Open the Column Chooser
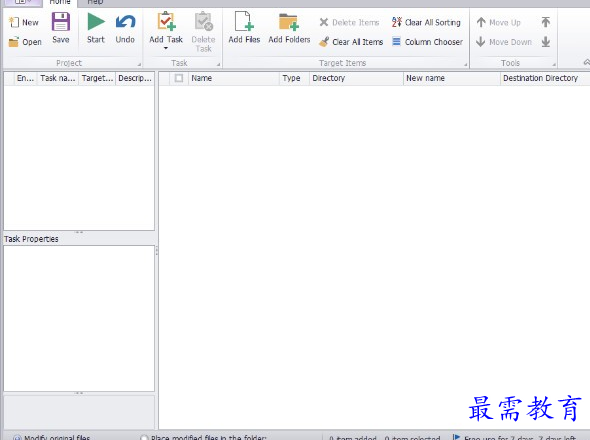The height and width of the screenshot is (440, 590). [x=427, y=42]
